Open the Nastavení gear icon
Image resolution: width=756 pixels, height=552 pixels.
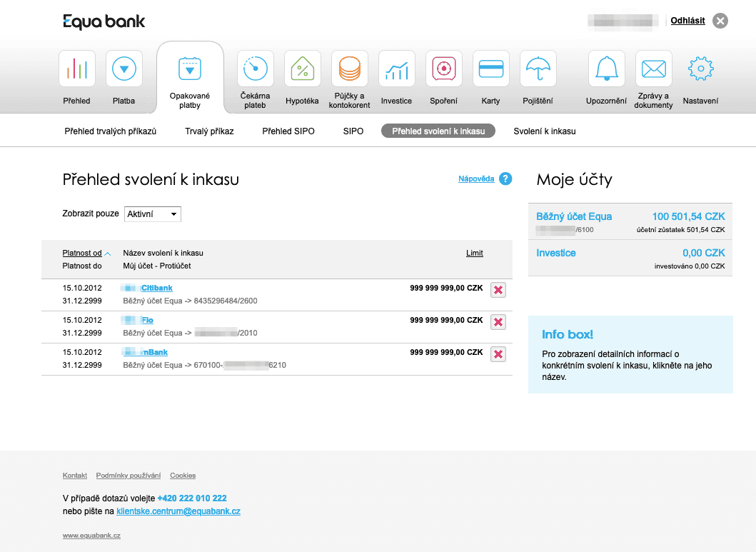700,69
